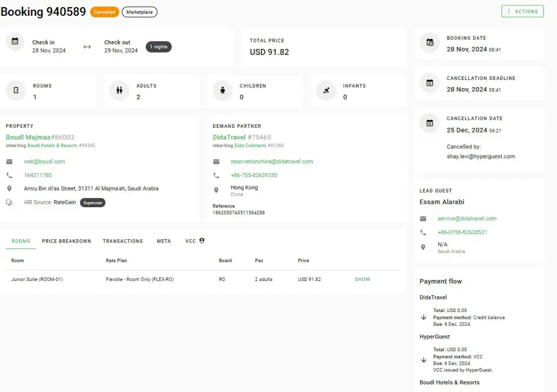Click the reservationchina@didatravel.com email link

[x=272, y=161]
